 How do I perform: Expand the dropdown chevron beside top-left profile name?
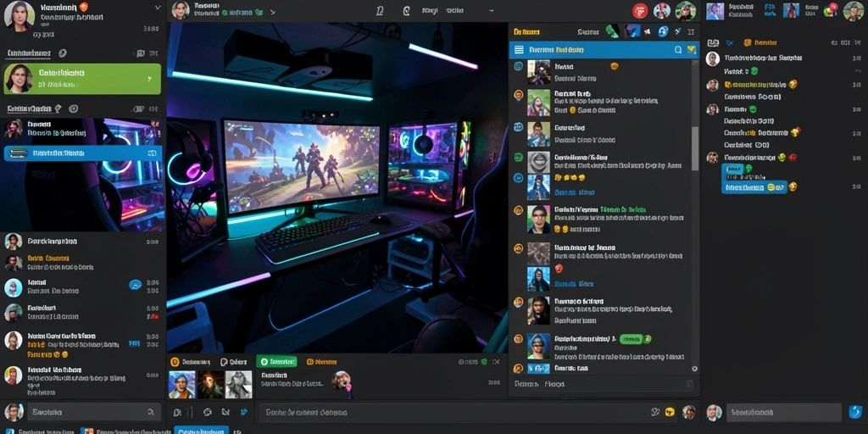pyautogui.click(x=158, y=8)
